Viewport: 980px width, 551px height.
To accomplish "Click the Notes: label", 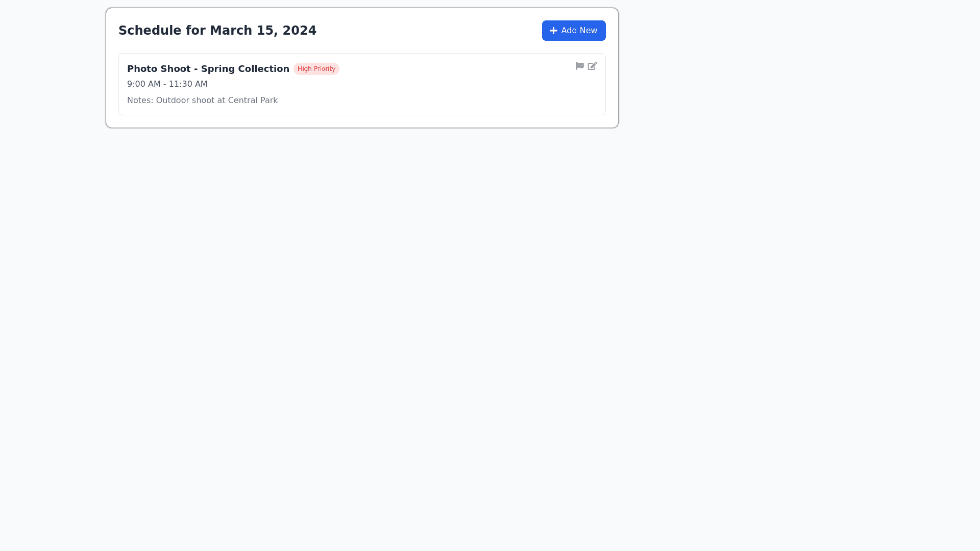I will 140,101.
